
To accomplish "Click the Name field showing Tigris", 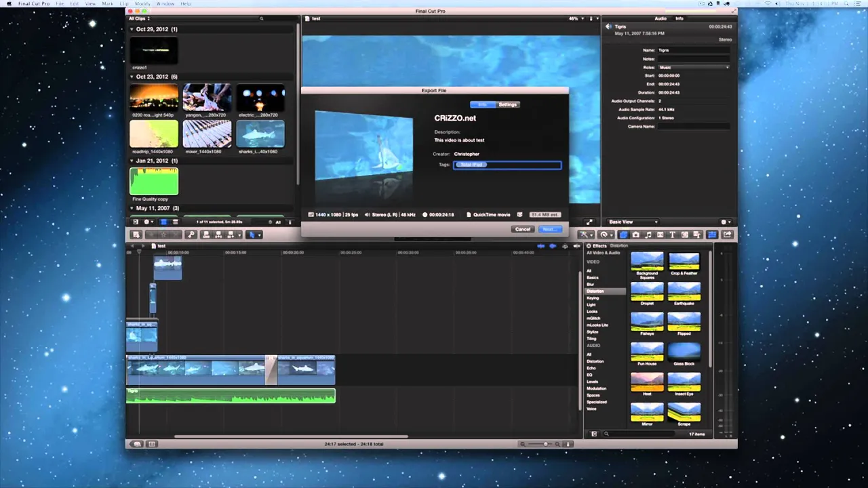I will click(693, 50).
